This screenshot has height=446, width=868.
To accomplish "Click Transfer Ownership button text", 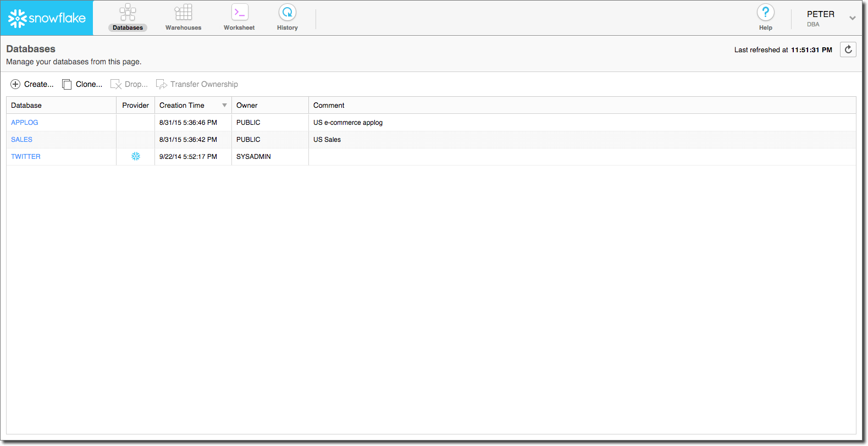I will pos(204,84).
